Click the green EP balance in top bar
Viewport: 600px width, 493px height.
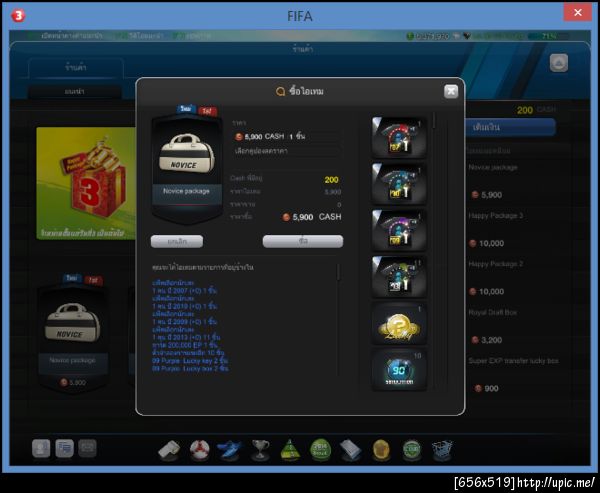(x=427, y=36)
